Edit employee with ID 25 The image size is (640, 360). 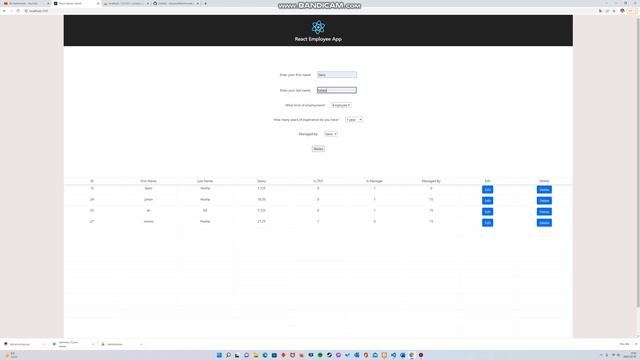pyautogui.click(x=487, y=211)
